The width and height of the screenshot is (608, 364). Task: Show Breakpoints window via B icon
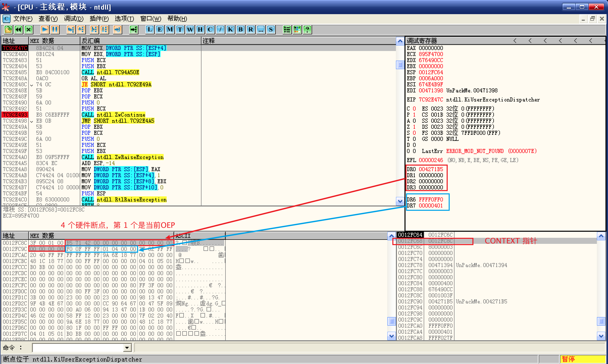pos(241,30)
